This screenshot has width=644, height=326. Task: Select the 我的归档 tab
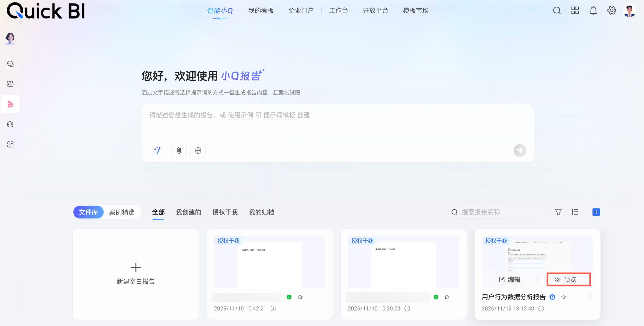(262, 212)
